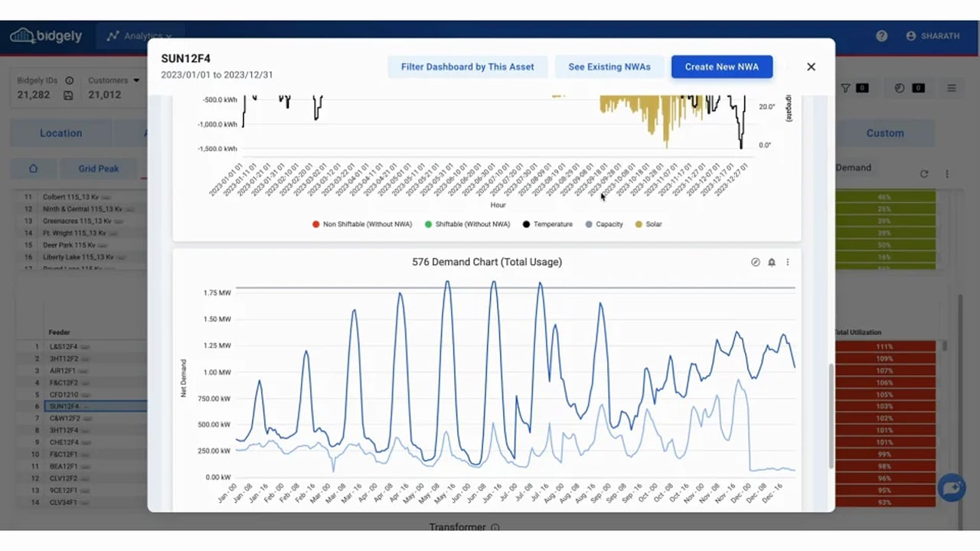Click the modal vertical scrollbar
Screen dimensions: 980x551
click(x=831, y=413)
